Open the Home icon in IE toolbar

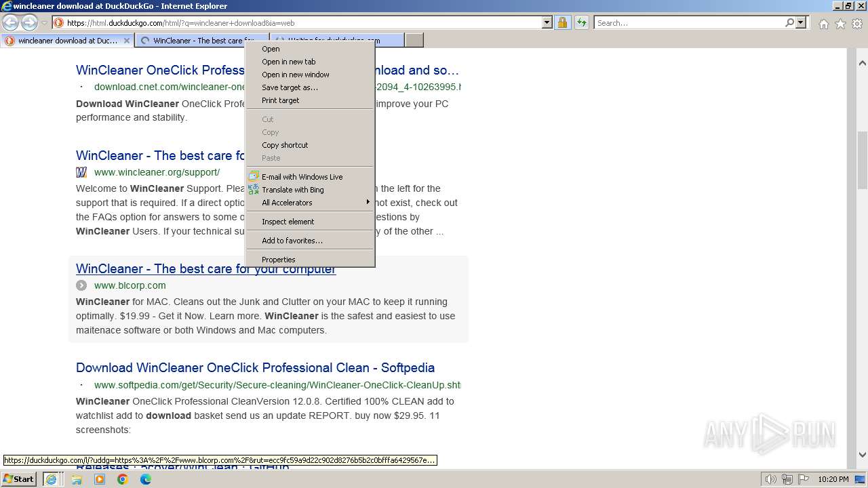coord(823,24)
